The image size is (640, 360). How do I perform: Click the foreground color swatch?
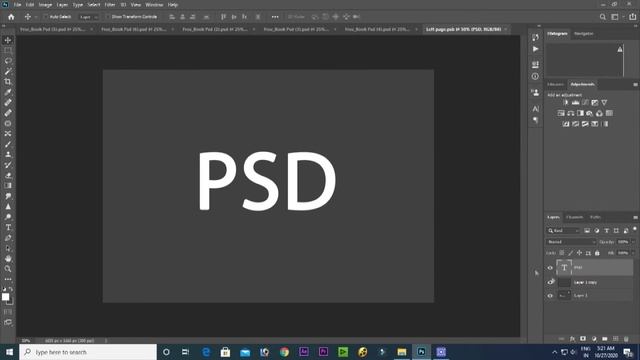point(5,297)
